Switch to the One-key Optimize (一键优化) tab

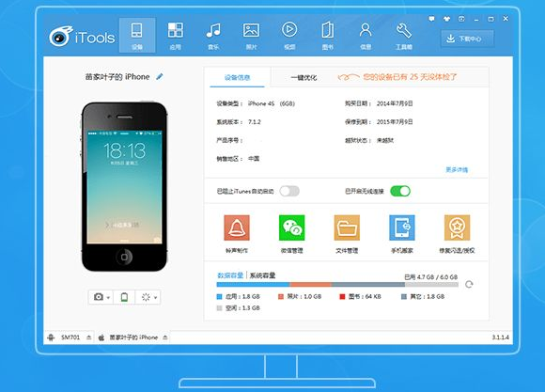[304, 78]
